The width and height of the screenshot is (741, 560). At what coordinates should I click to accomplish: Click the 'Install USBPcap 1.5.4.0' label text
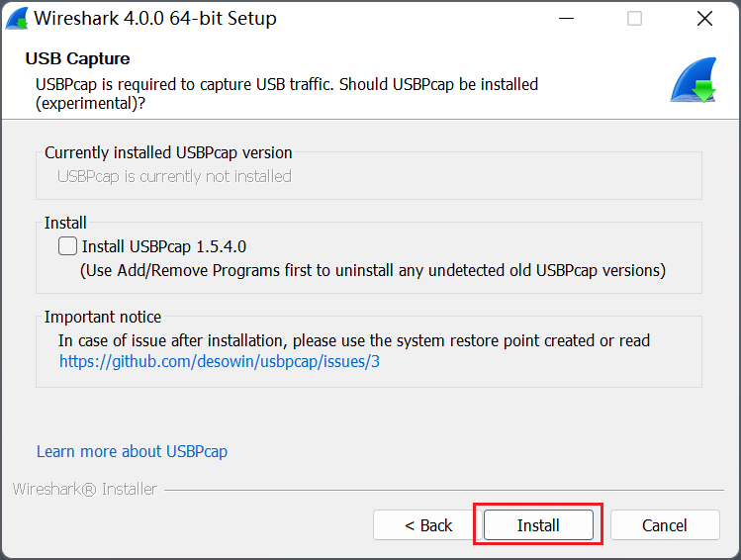click(x=163, y=246)
